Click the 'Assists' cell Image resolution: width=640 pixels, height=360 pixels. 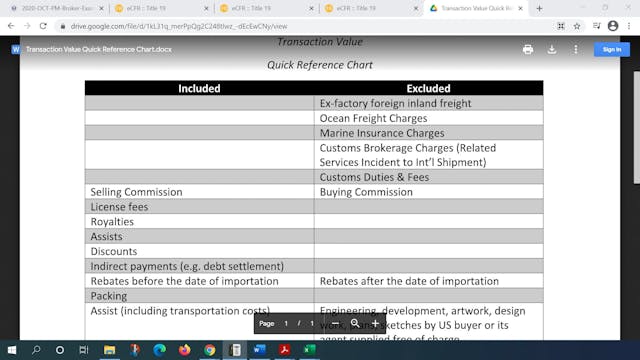click(x=199, y=236)
